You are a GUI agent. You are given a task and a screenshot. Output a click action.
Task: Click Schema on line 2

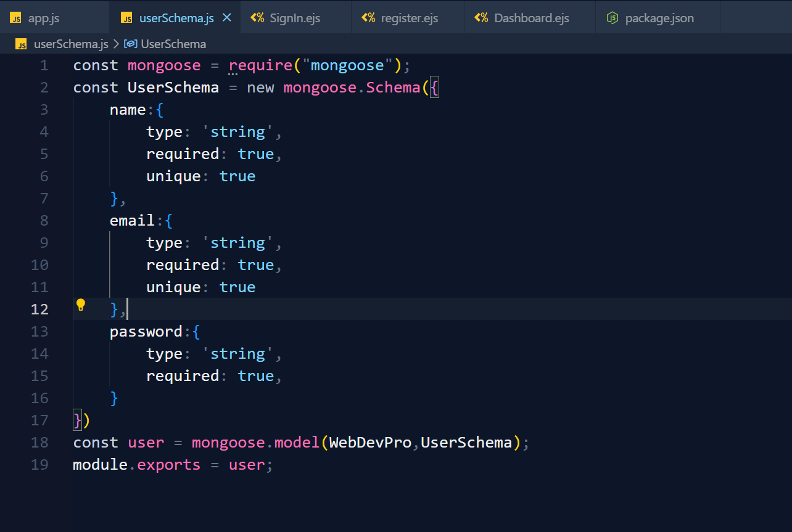pos(393,88)
